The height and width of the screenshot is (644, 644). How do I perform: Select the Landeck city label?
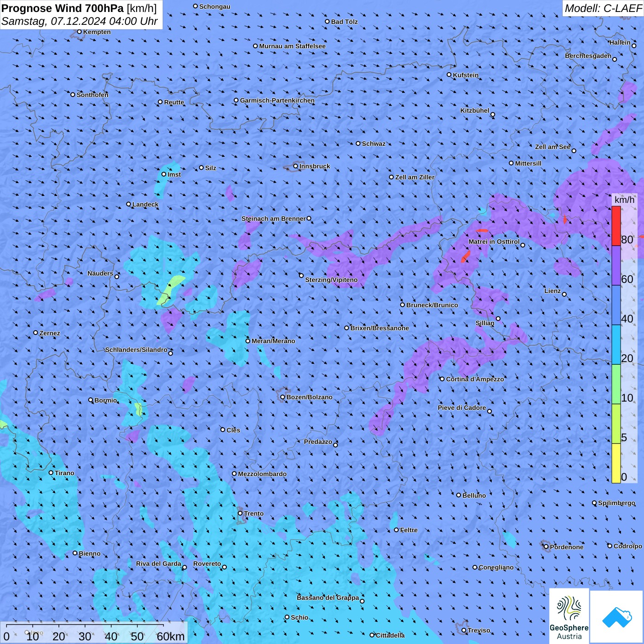[x=145, y=204]
